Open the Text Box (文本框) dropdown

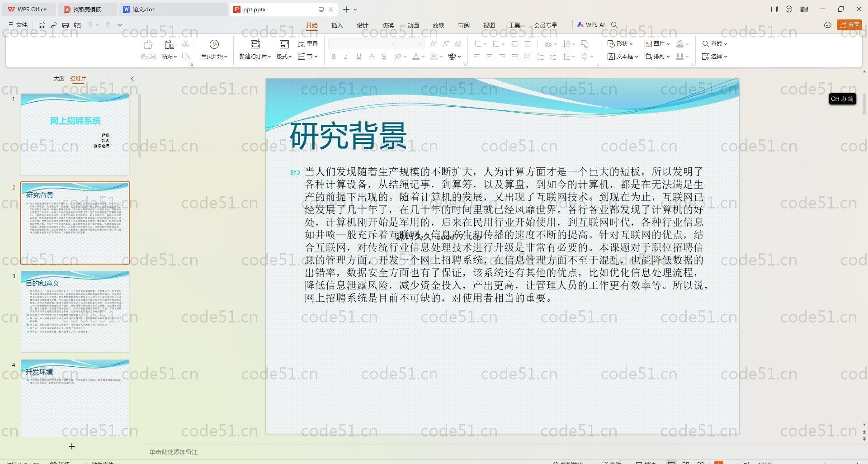tap(623, 57)
